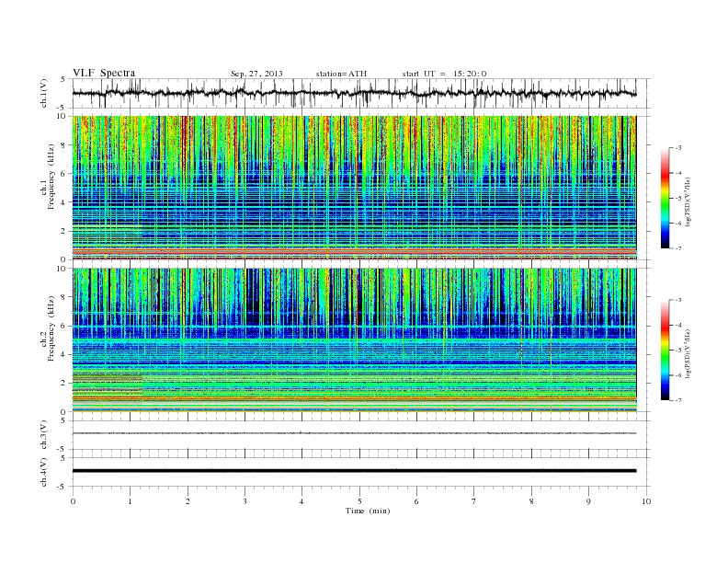Image resolution: width=728 pixels, height=563 pixels.
Task: Click time axis tick label "5"
Action: tap(359, 501)
